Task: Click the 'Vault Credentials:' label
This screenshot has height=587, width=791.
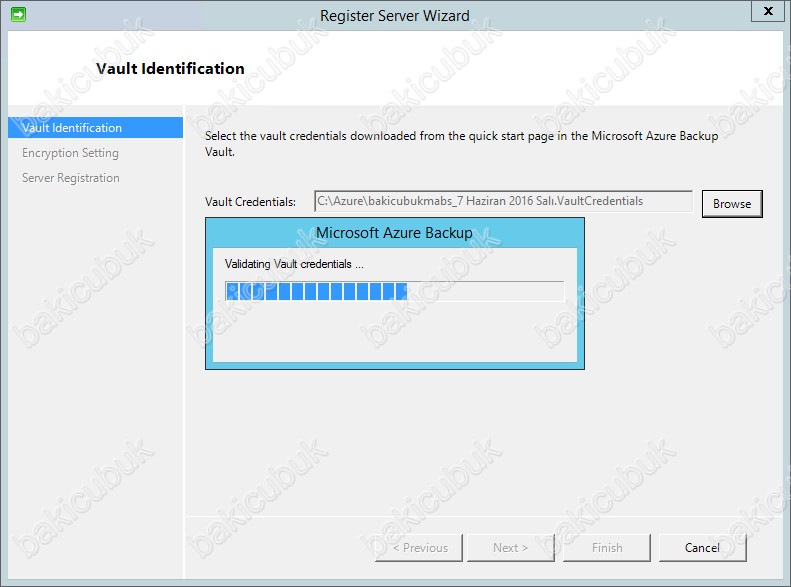Action: 250,202
